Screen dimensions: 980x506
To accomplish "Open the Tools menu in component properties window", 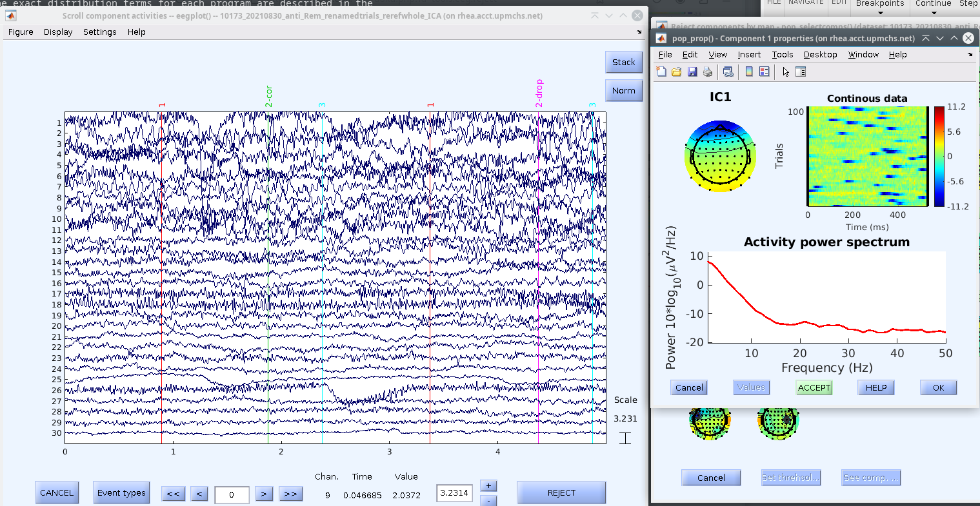I will coord(782,55).
